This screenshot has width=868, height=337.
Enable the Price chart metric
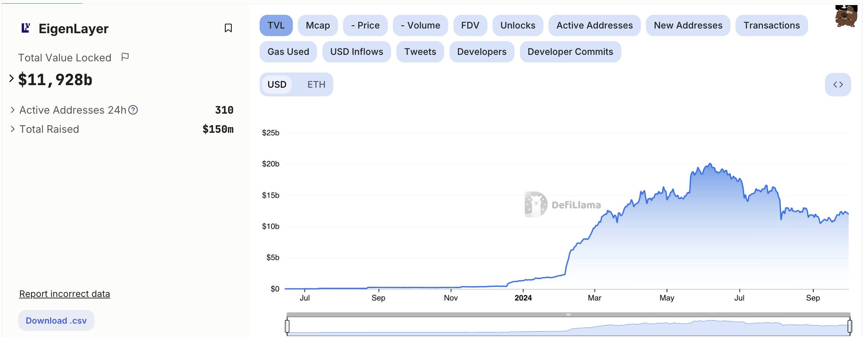click(365, 25)
